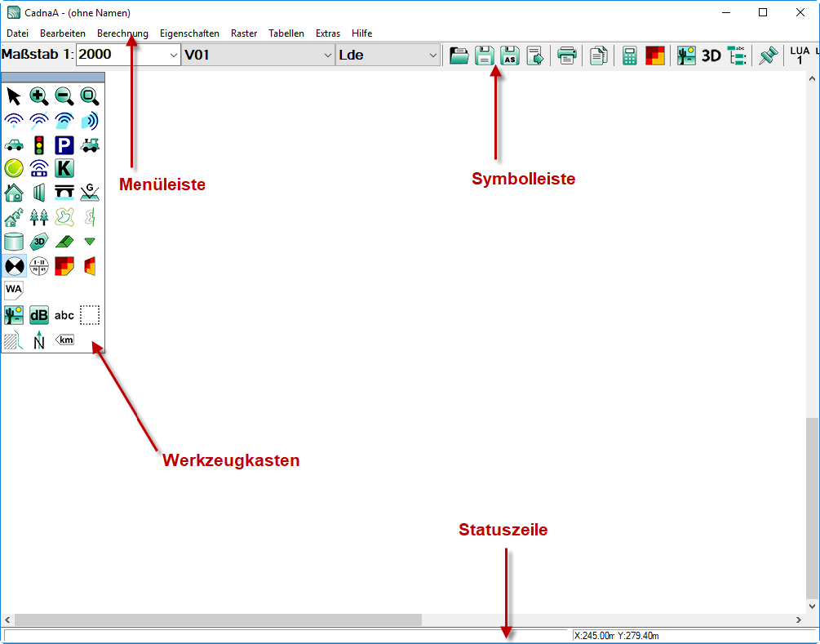This screenshot has width=820, height=644.
Task: Select the dotted section frame tool
Action: 90,315
